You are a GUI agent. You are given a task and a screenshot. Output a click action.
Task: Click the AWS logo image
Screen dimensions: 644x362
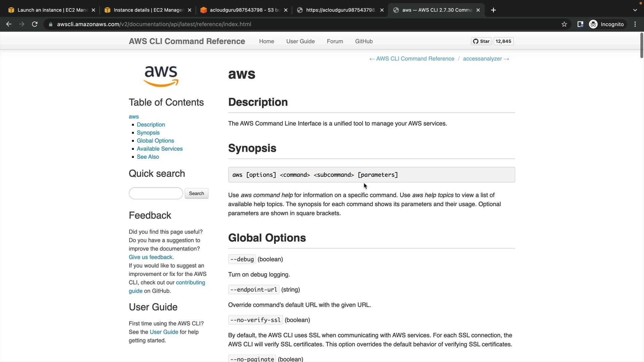[x=161, y=76]
